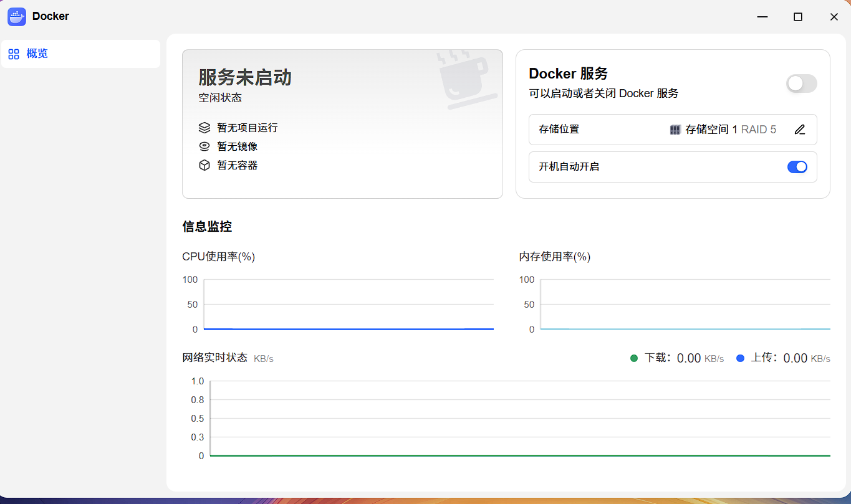The image size is (851, 504).
Task: Click the storage volume icon beside 存储空间 1
Action: point(675,130)
